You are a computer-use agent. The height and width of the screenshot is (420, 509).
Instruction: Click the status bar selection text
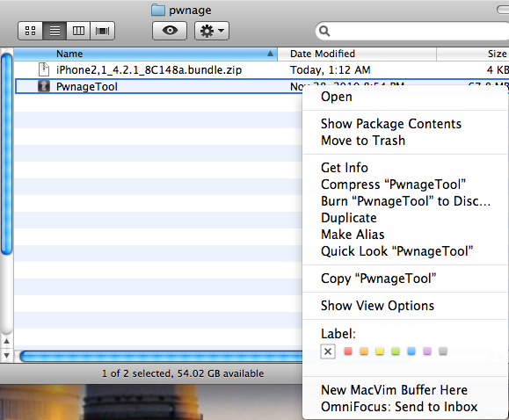183,373
